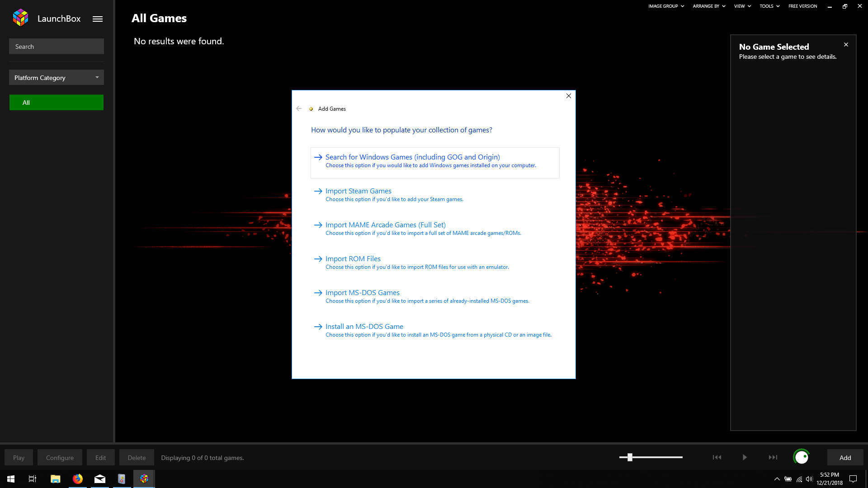Open the Mail app from the taskbar
The image size is (868, 488).
(100, 479)
